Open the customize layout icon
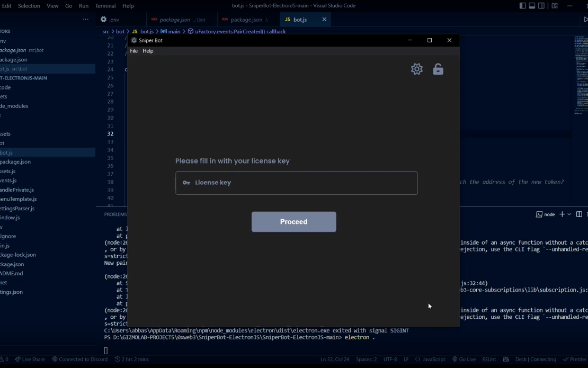 coord(555,6)
